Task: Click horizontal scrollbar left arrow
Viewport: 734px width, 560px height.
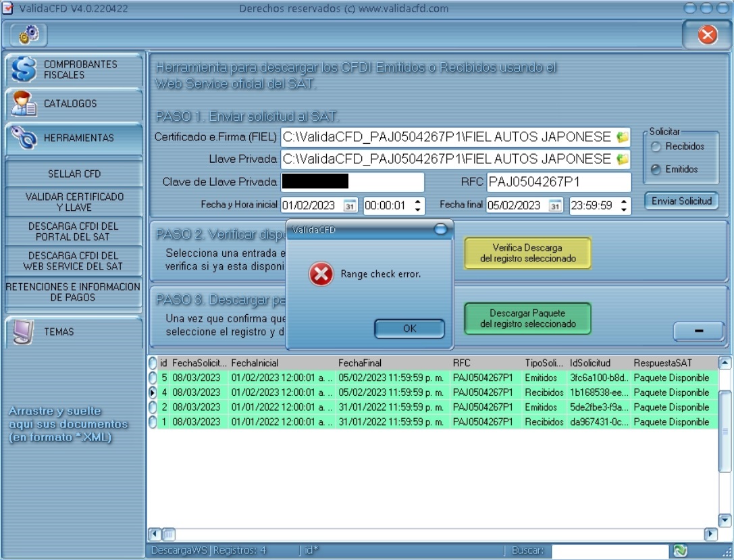Action: 155,534
